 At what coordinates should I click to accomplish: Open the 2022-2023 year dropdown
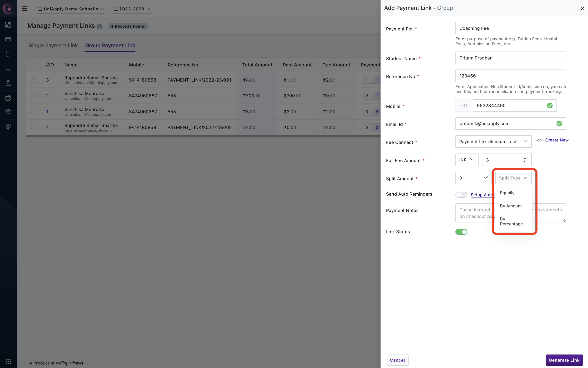point(132,9)
